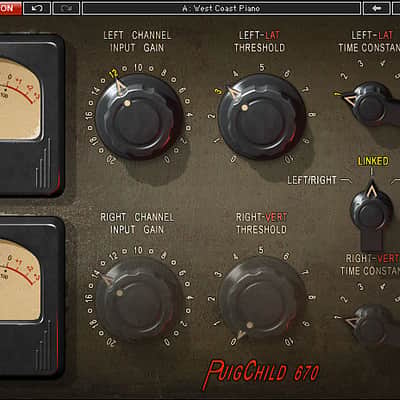Click the 0 mark on Left Input Gain dial
The height and width of the screenshot is (400, 400).
pos(167,159)
